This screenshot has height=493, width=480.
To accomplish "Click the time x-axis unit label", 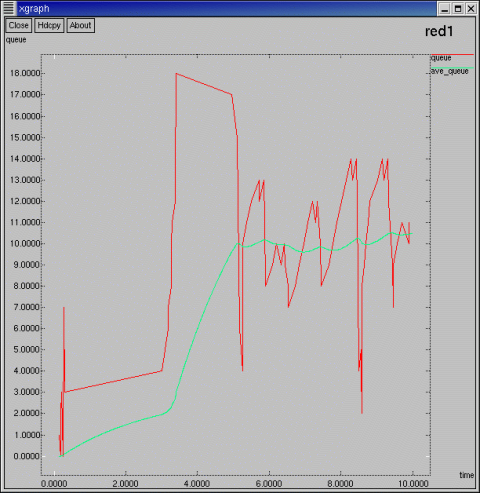I will 466,475.
